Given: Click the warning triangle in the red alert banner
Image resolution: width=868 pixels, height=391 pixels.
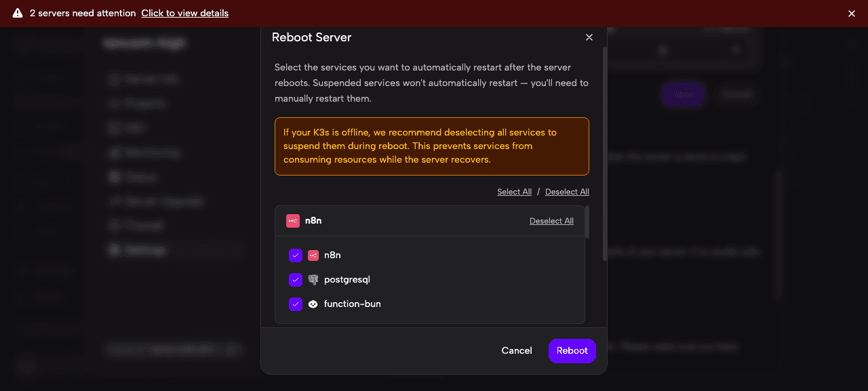Looking at the screenshot, I should click(x=17, y=12).
